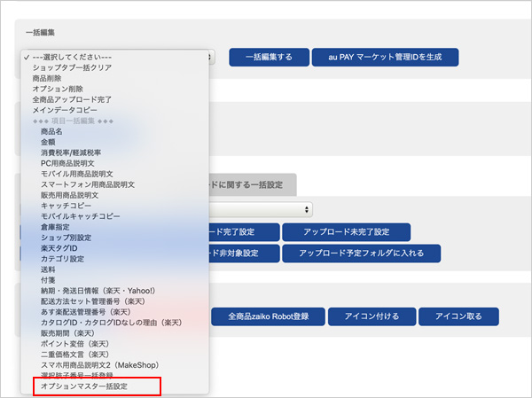Click the 一括編集する button
Screen dimensions: 532x398
[x=268, y=58]
